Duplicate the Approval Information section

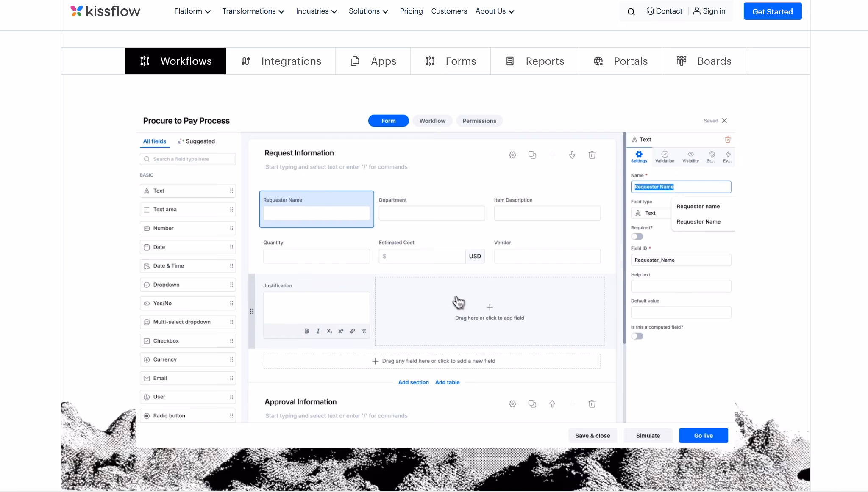coord(532,404)
